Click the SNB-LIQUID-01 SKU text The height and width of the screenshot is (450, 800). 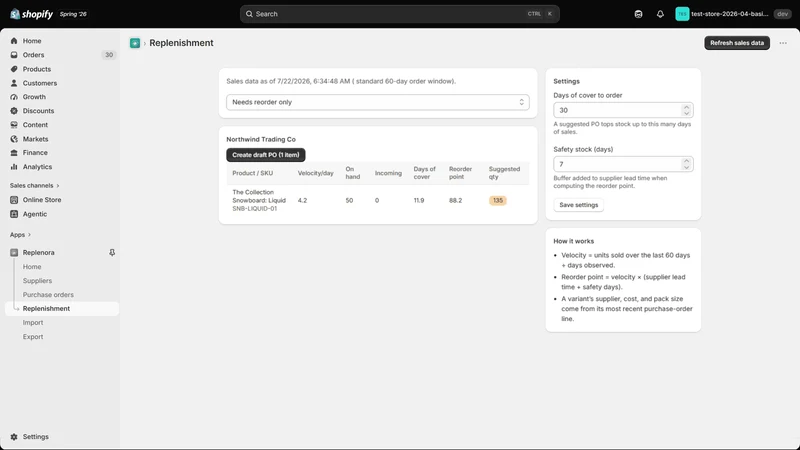255,209
